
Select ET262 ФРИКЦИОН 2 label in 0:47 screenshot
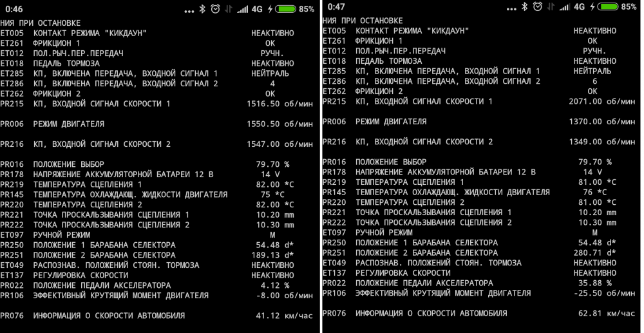pos(363,91)
